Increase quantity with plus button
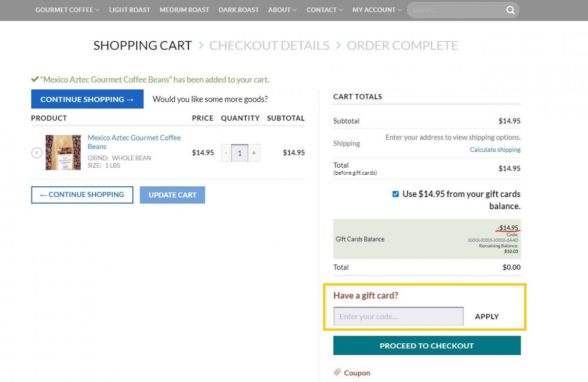Image resolution: width=588 pixels, height=382 pixels. coord(254,153)
